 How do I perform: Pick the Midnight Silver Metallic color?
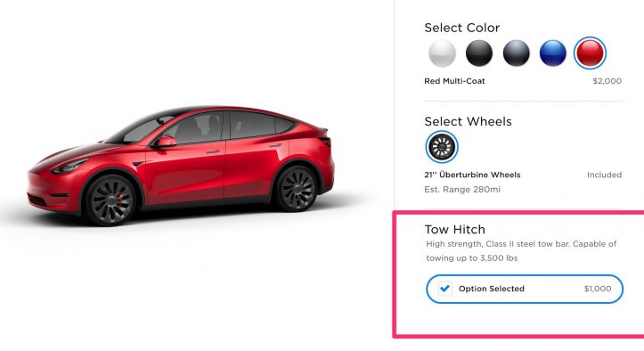pyautogui.click(x=517, y=53)
